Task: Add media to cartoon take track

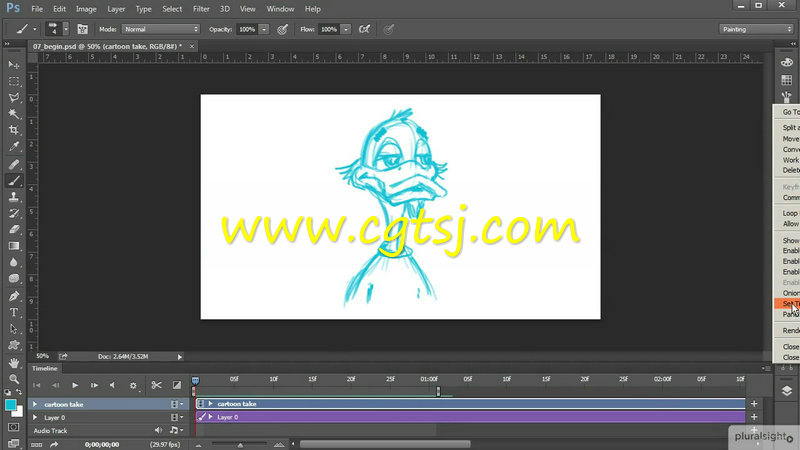Action: click(754, 404)
